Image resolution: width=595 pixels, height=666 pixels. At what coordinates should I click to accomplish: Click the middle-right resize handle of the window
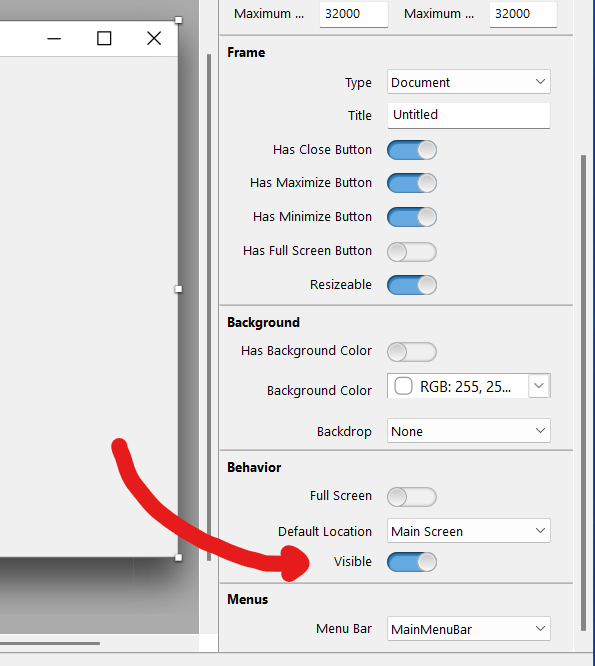pyautogui.click(x=178, y=289)
